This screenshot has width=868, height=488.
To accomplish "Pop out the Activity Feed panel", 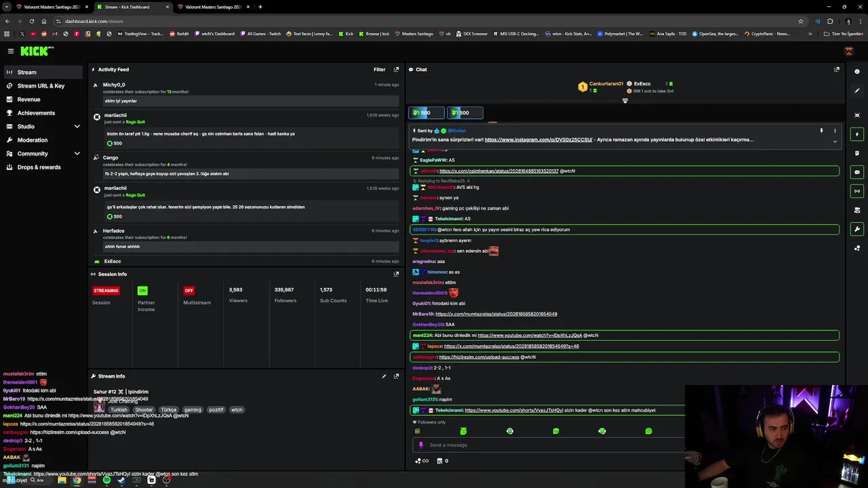I will [x=397, y=69].
